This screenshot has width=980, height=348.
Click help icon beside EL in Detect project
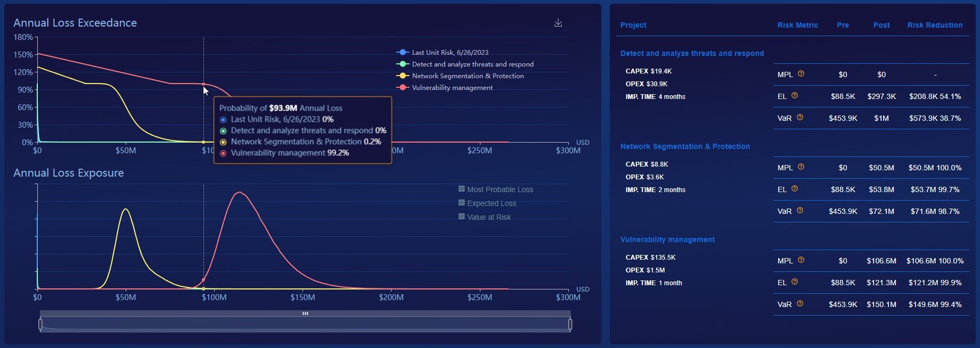(795, 96)
